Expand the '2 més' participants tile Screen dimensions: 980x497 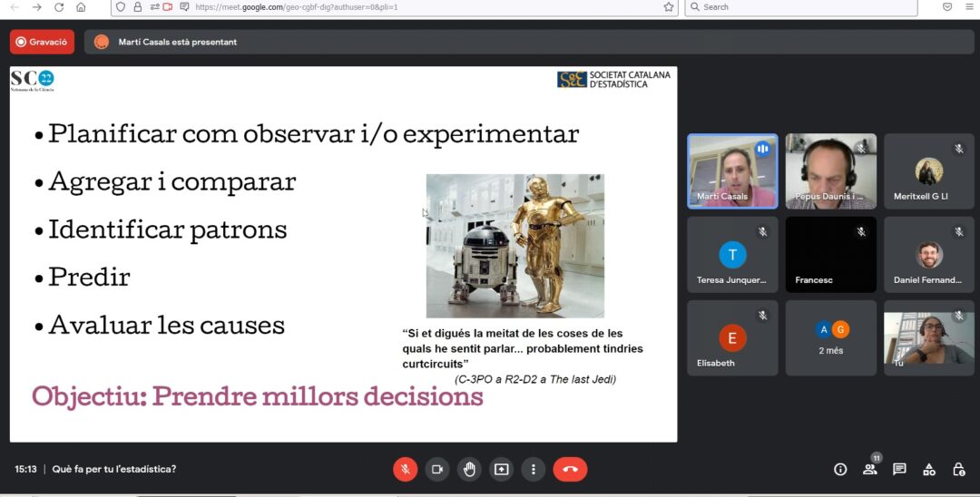(x=831, y=337)
